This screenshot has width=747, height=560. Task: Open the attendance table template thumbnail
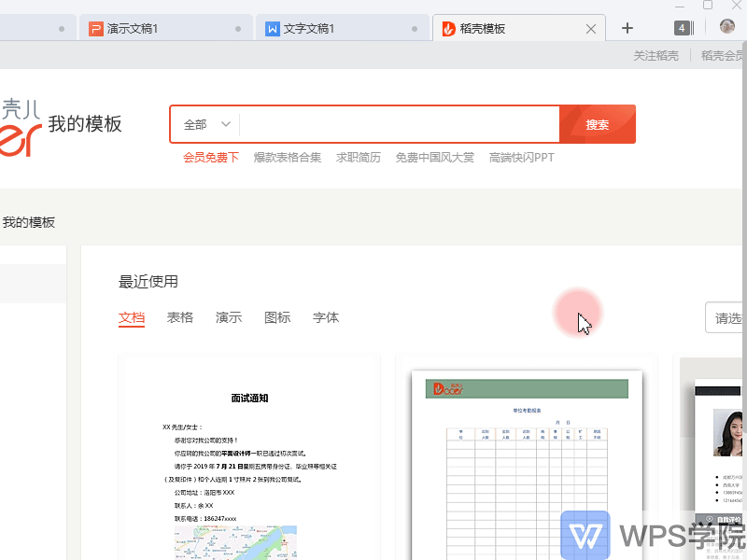click(x=527, y=462)
